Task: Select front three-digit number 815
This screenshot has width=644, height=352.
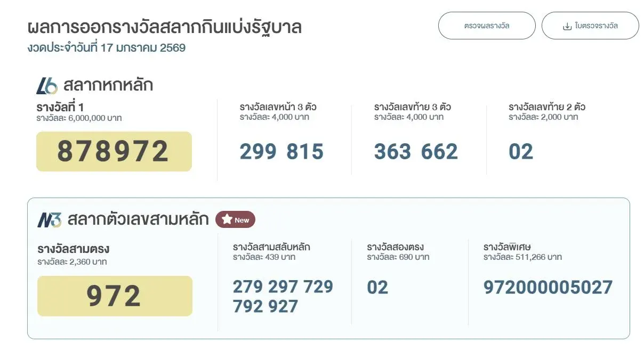Action: [x=305, y=152]
